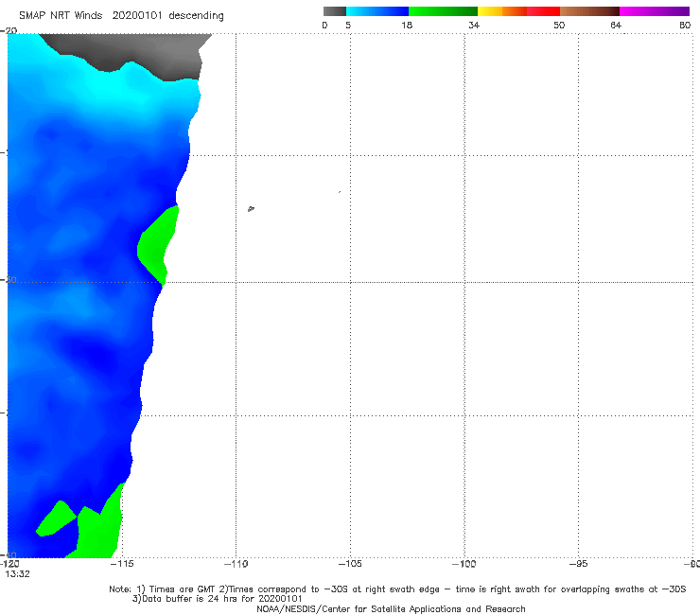The height and width of the screenshot is (615, 700).
Task: Click the gray segment of the color bar
Action: pyautogui.click(x=334, y=11)
